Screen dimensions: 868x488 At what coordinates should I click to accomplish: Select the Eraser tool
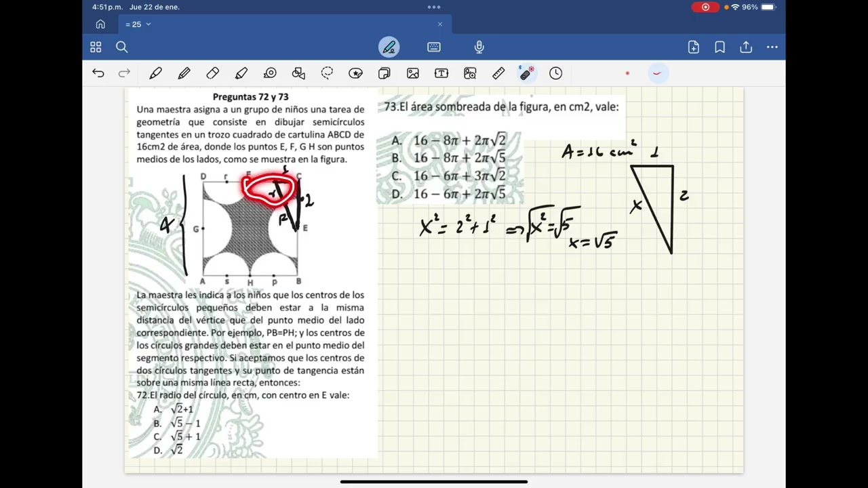click(x=212, y=73)
